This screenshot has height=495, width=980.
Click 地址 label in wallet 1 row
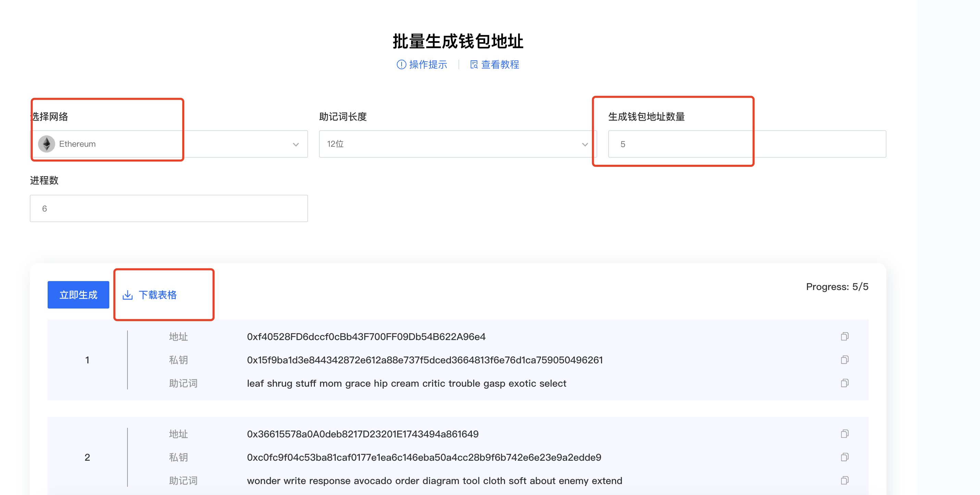[179, 337]
